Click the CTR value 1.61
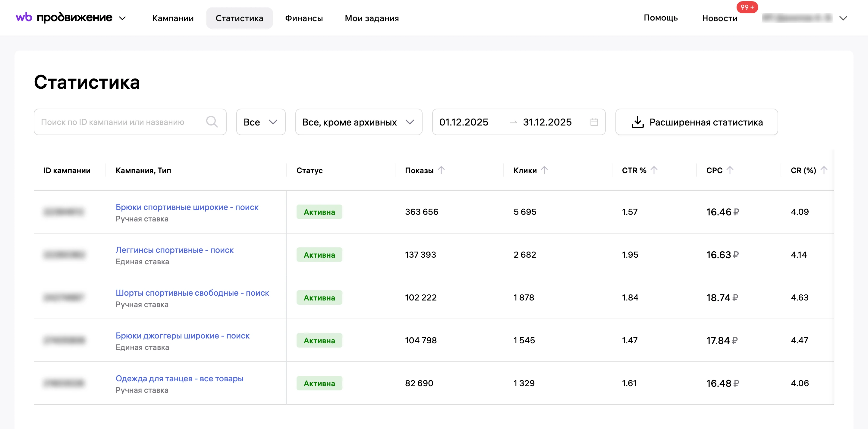 [629, 383]
